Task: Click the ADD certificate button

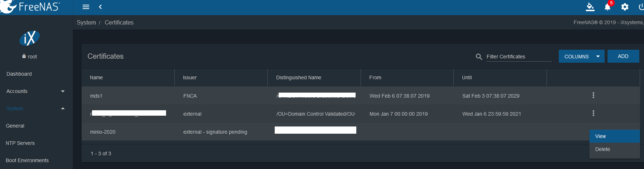Action: 623,56
